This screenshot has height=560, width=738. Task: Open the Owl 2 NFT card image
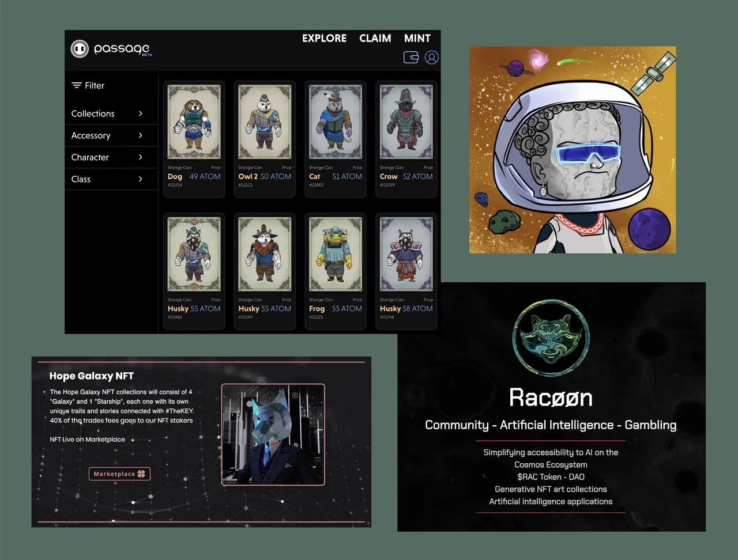(x=265, y=122)
